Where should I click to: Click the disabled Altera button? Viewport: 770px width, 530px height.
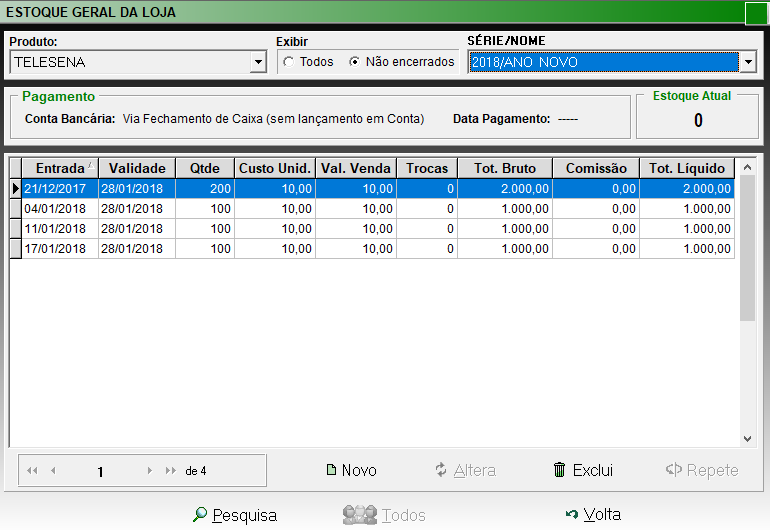465,470
